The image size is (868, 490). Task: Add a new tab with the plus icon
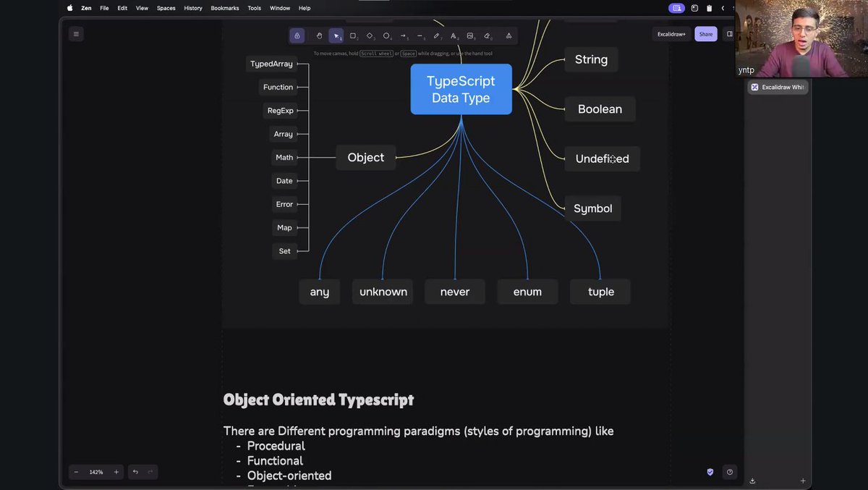click(x=803, y=481)
